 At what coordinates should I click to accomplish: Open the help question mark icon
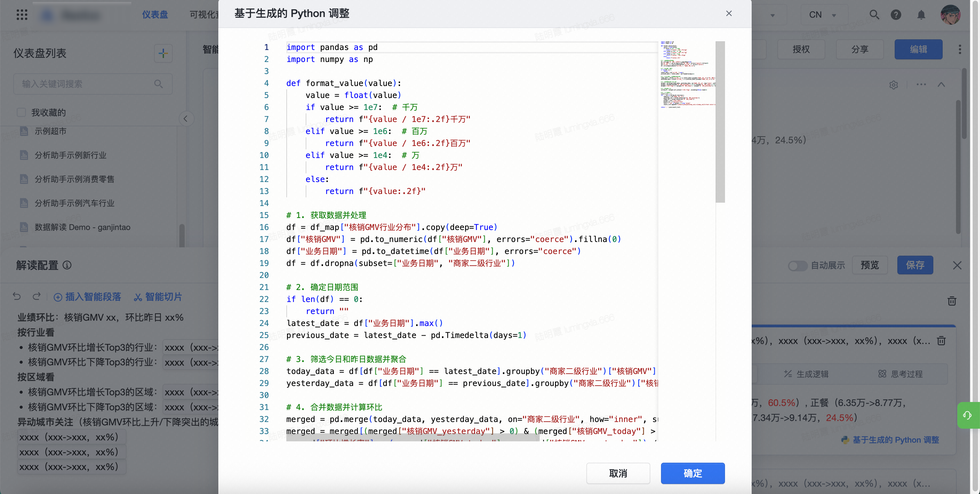coord(896,14)
